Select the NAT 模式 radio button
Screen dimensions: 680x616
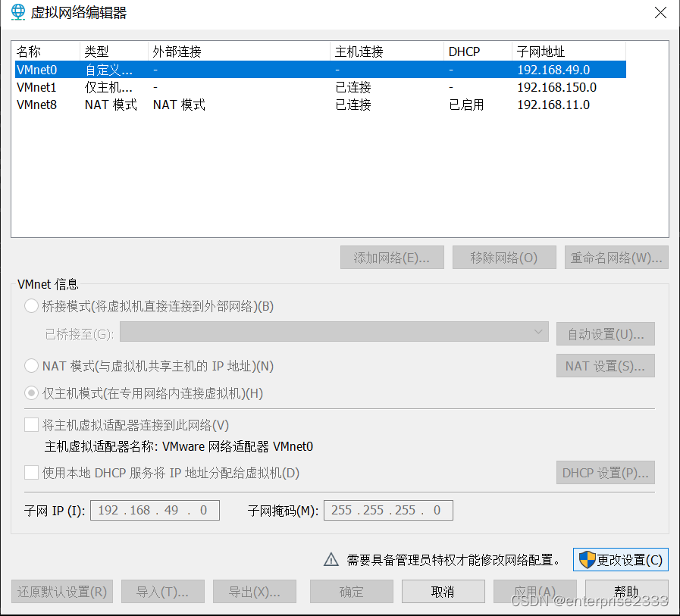coord(31,366)
